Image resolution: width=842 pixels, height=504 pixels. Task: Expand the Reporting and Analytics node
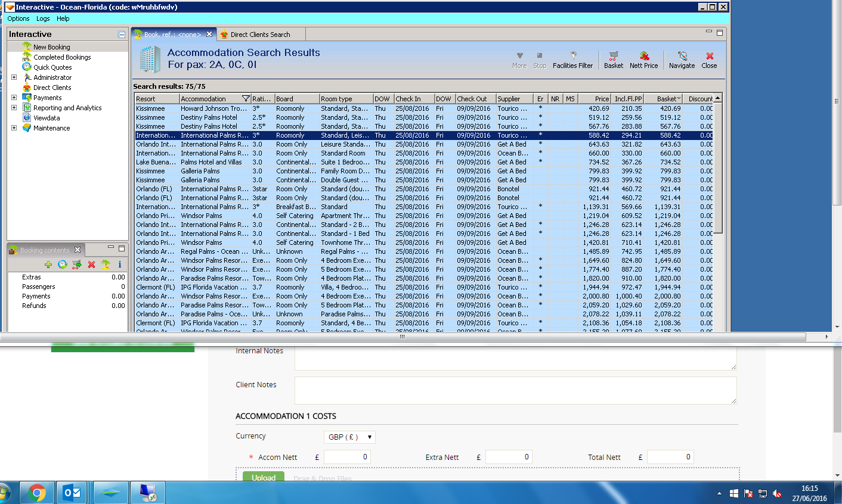pyautogui.click(x=14, y=108)
